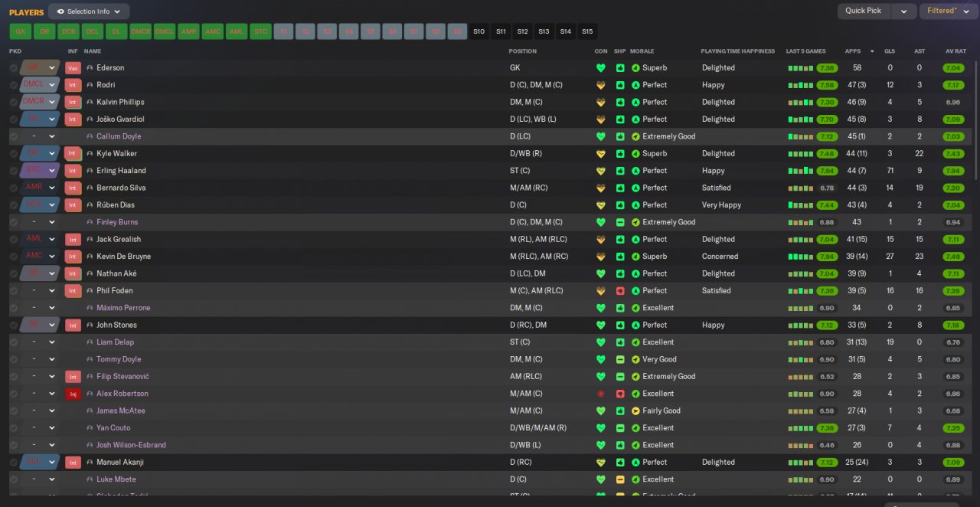Click Rodri's condition heart icon
Viewport: 980px width, 507px height.
[601, 85]
